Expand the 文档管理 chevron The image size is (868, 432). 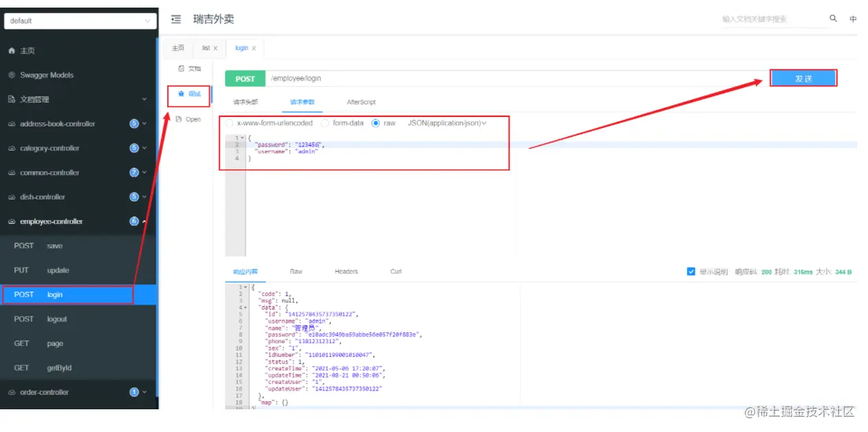pos(144,100)
